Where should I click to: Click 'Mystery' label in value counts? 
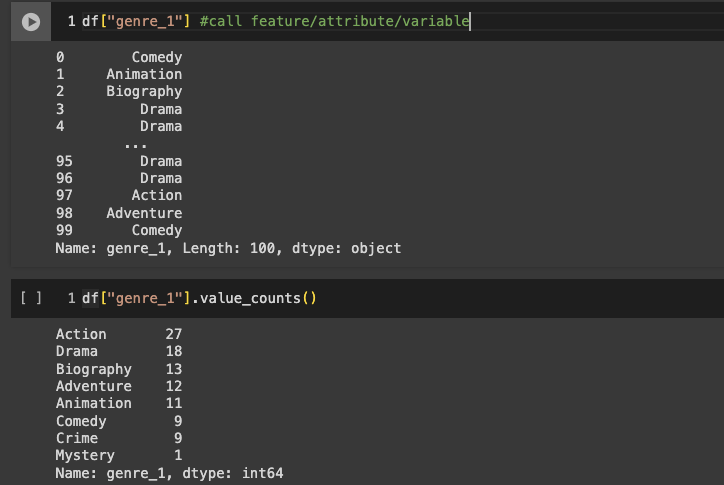coord(85,455)
